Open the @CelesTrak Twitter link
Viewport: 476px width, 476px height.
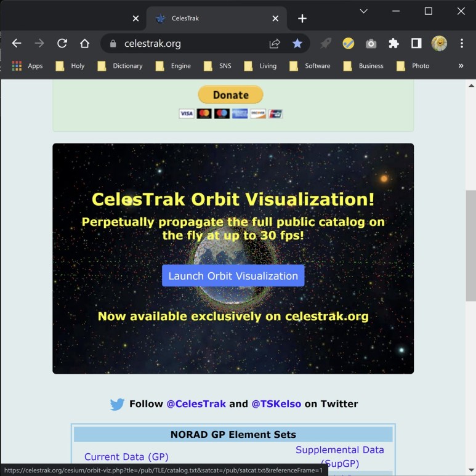coord(196,404)
